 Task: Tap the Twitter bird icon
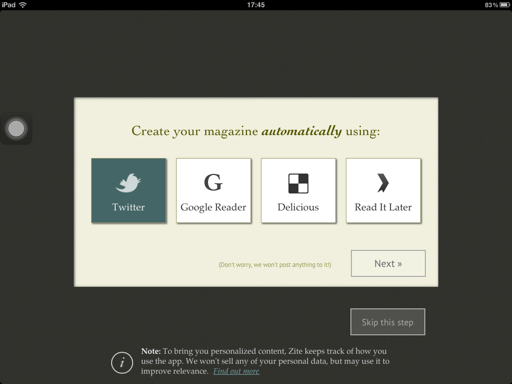pyautogui.click(x=128, y=183)
